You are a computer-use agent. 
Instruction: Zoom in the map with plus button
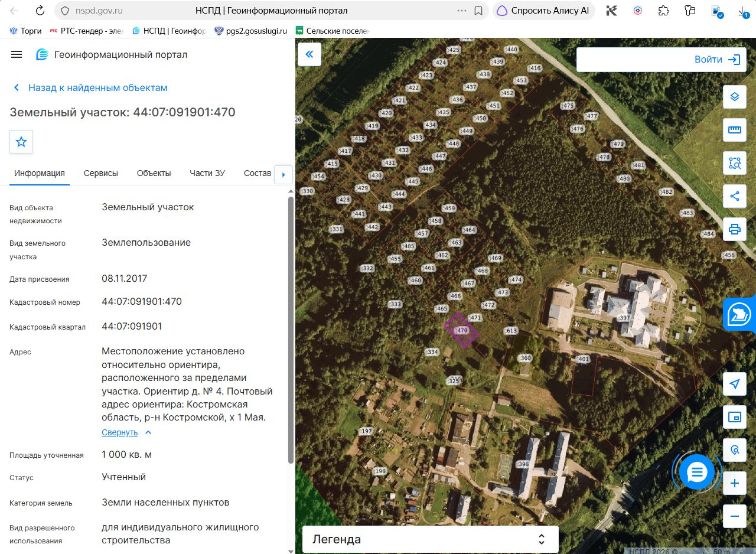(x=735, y=483)
